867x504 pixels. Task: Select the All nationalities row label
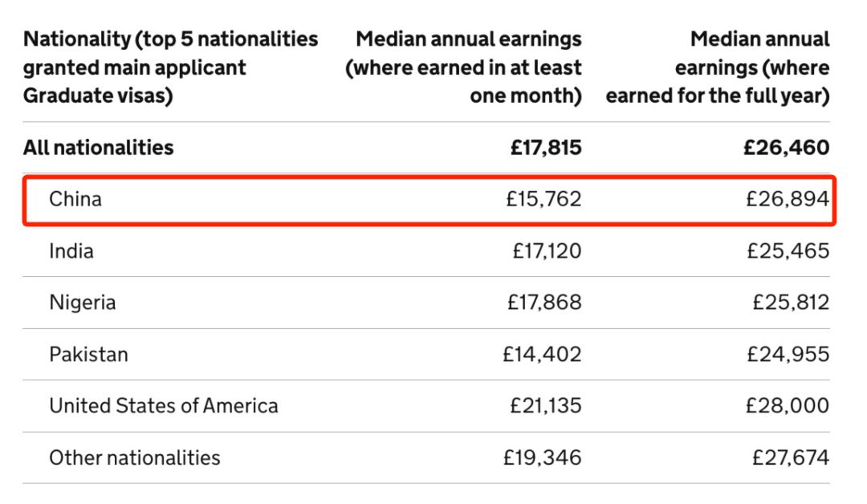[98, 147]
